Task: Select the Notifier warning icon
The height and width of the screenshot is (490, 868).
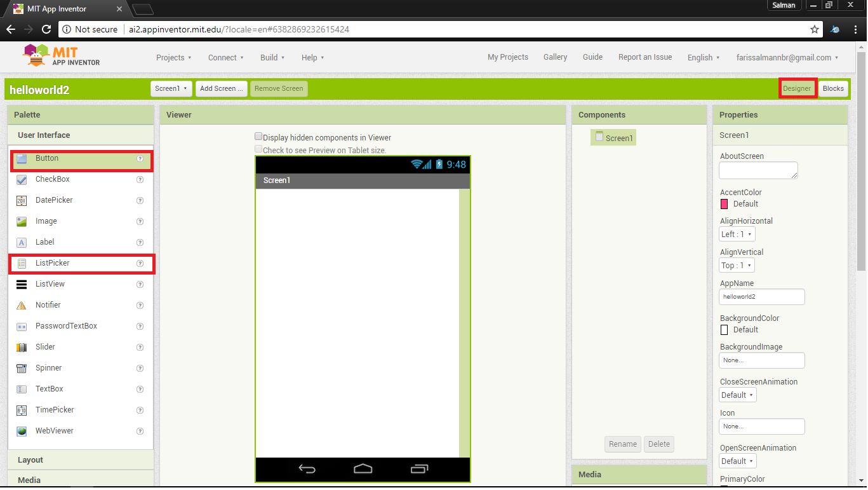Action: pos(22,306)
